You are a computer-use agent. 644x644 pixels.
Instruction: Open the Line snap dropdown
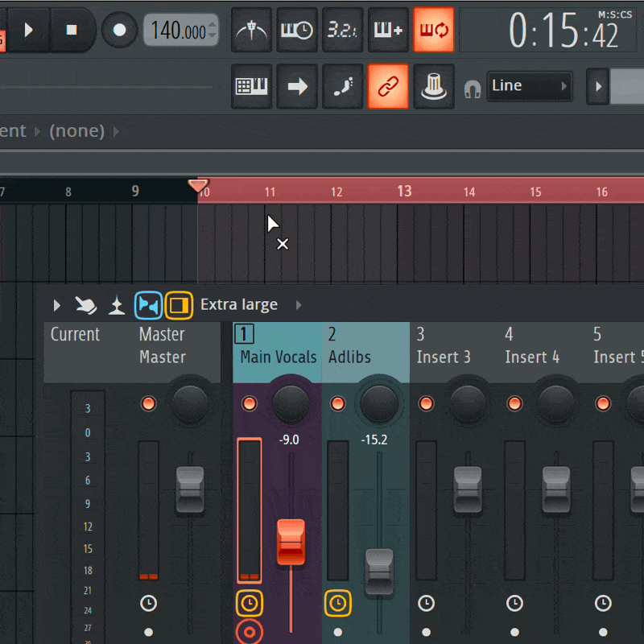[529, 86]
